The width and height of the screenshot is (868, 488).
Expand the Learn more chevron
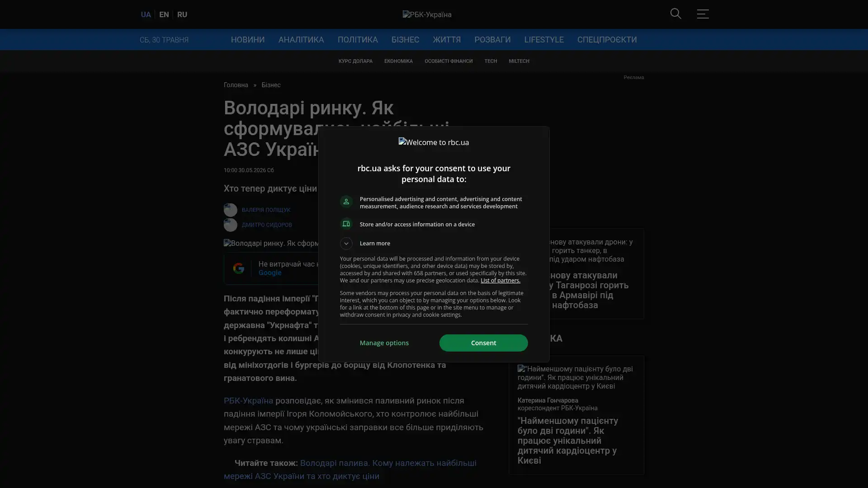point(346,244)
